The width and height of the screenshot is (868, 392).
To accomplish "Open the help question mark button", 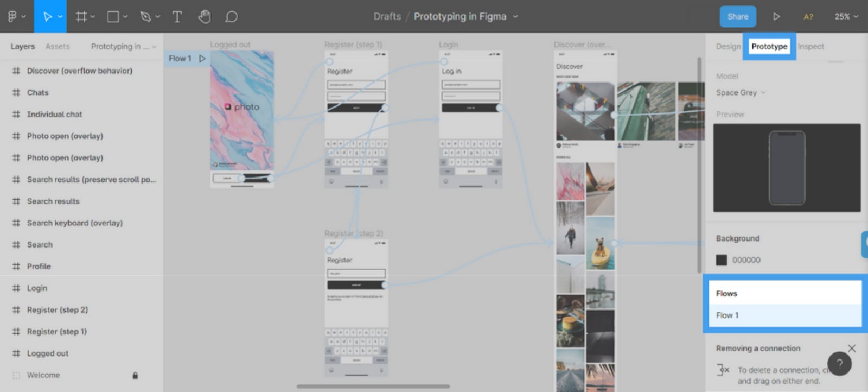I will point(839,364).
